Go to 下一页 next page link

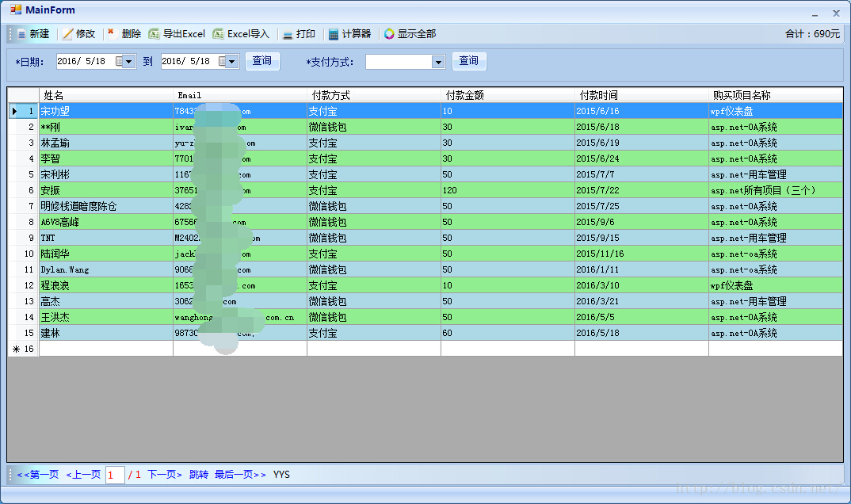pos(165,475)
